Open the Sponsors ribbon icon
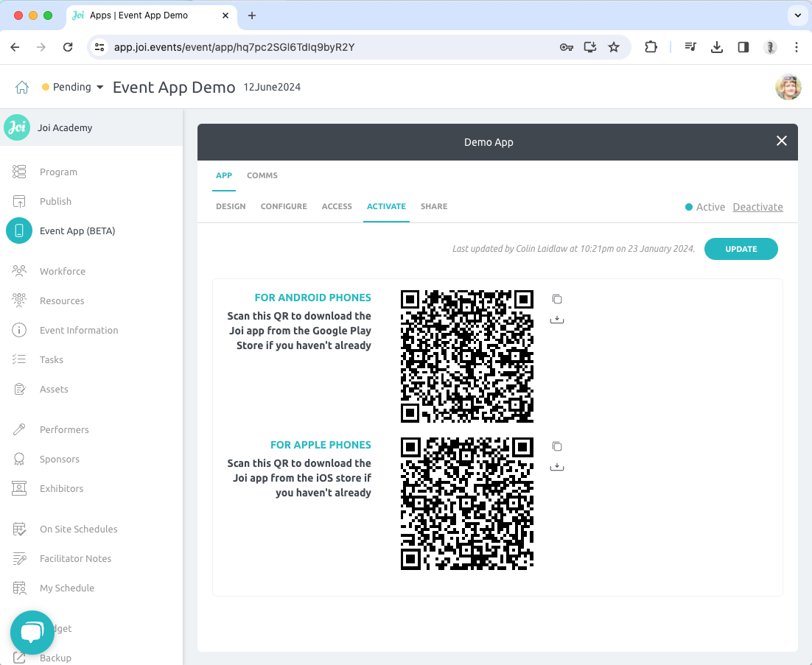This screenshot has width=812, height=665. pos(19,459)
